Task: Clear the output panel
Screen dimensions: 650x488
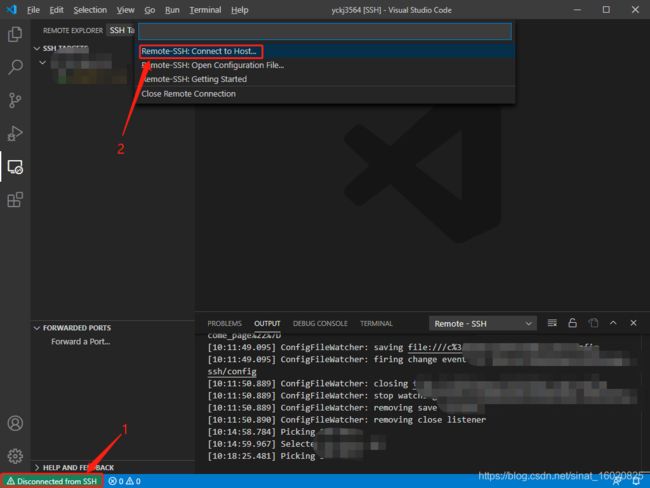Action: 552,323
